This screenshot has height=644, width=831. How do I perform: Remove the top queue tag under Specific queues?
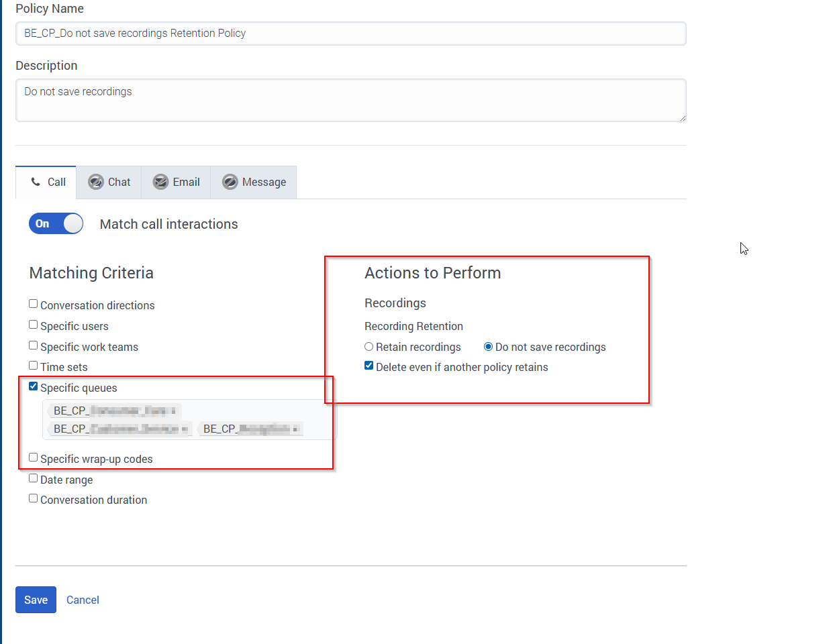point(173,411)
